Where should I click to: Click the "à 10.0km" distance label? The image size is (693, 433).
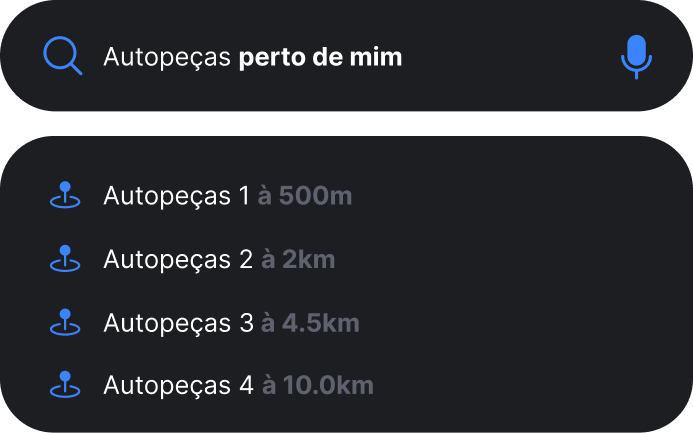(318, 385)
